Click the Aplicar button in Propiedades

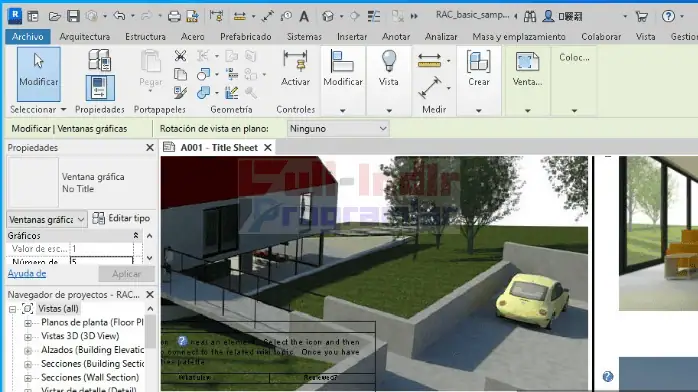126,274
